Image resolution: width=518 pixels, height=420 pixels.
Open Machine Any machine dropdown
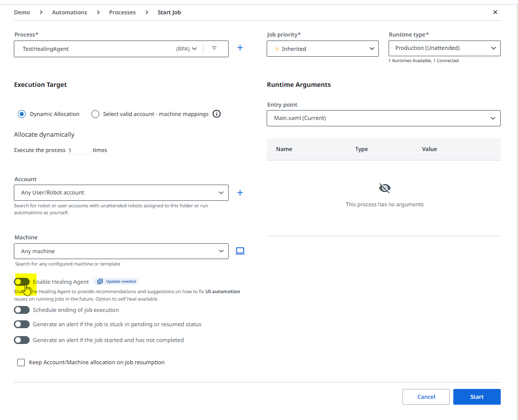coord(121,251)
